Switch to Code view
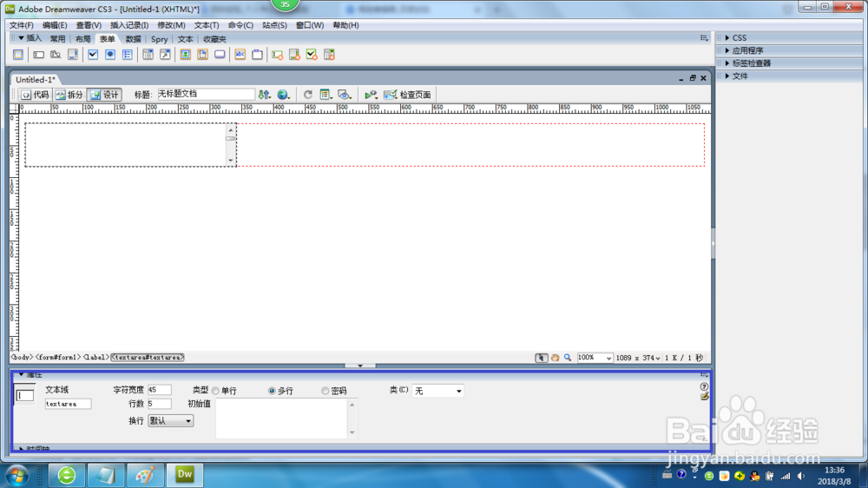868x488 pixels. click(x=35, y=95)
